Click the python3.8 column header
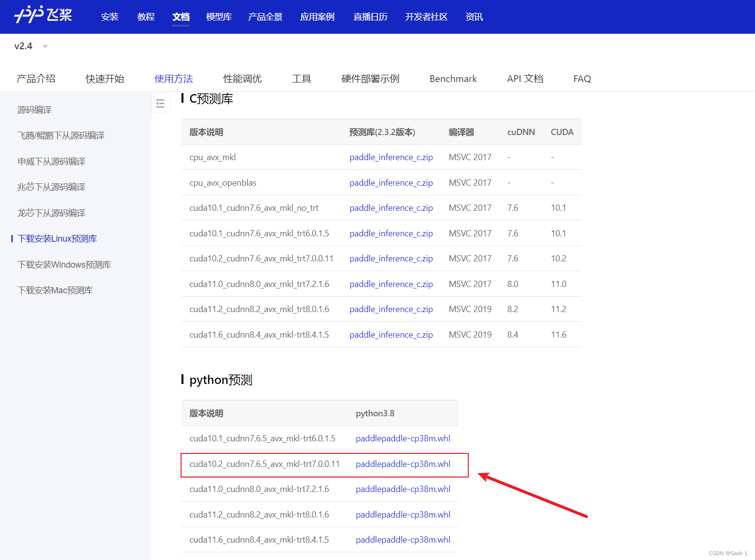Viewport: 755px width, 560px height. (x=375, y=413)
